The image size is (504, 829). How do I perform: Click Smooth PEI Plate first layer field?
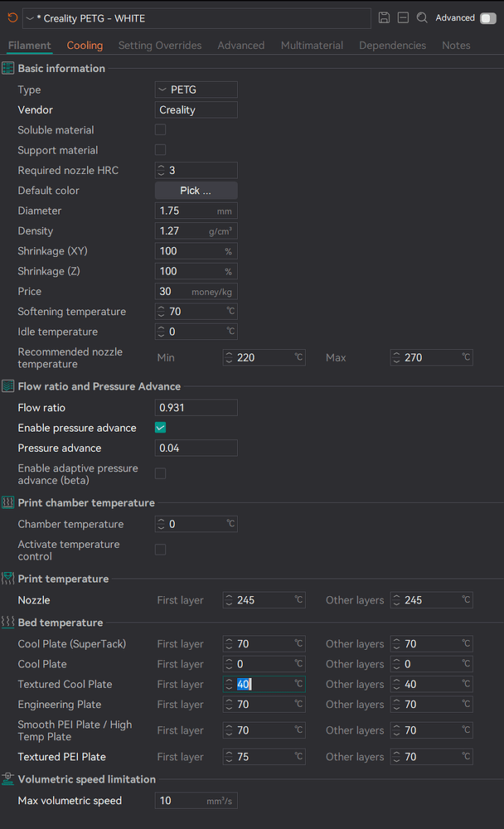264,730
